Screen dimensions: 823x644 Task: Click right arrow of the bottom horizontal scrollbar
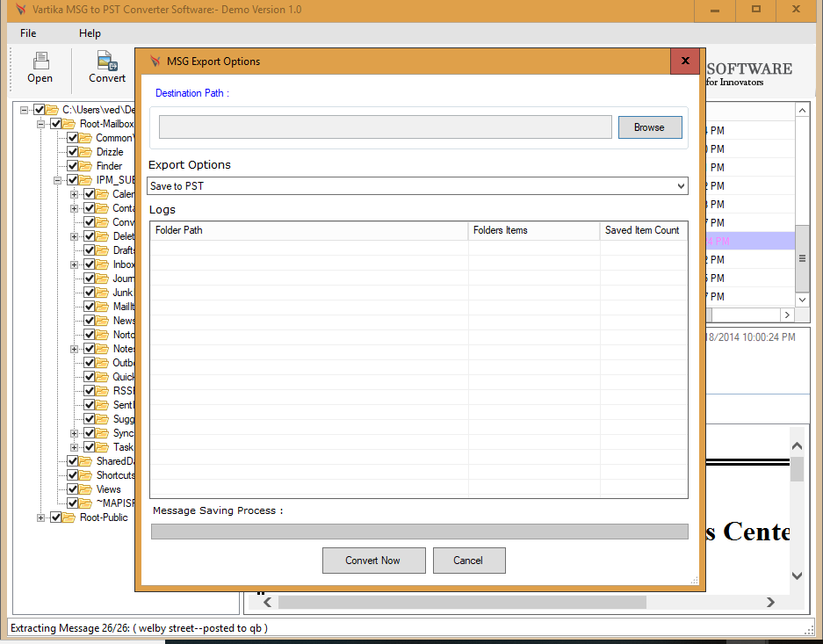pyautogui.click(x=770, y=602)
